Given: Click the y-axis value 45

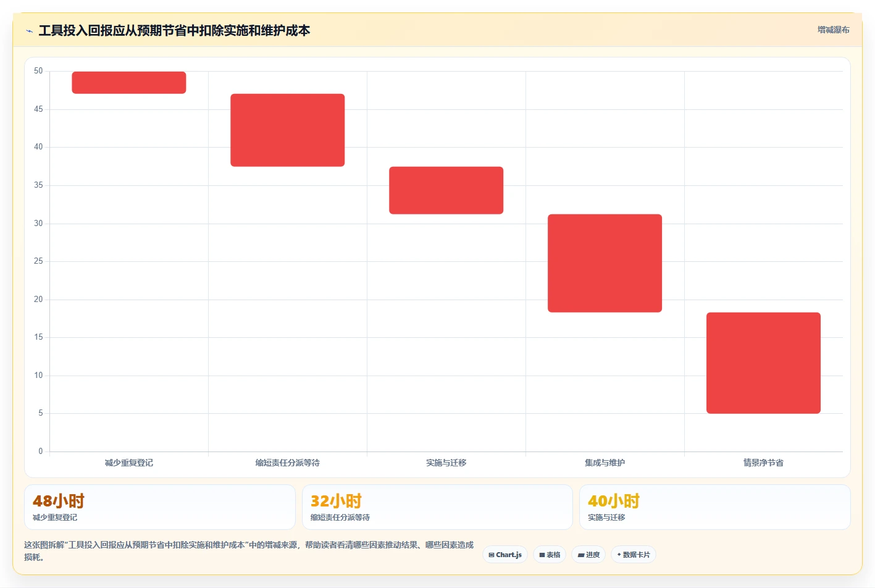Looking at the screenshot, I should 38,109.
